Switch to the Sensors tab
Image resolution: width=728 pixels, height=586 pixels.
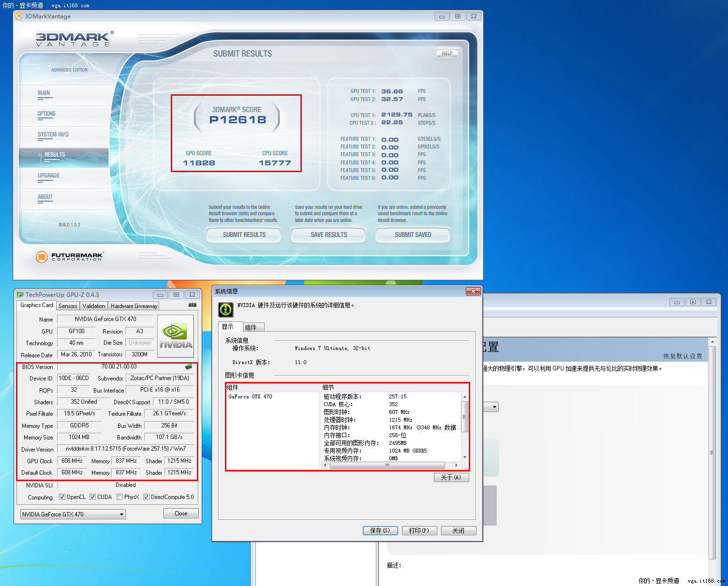click(68, 306)
